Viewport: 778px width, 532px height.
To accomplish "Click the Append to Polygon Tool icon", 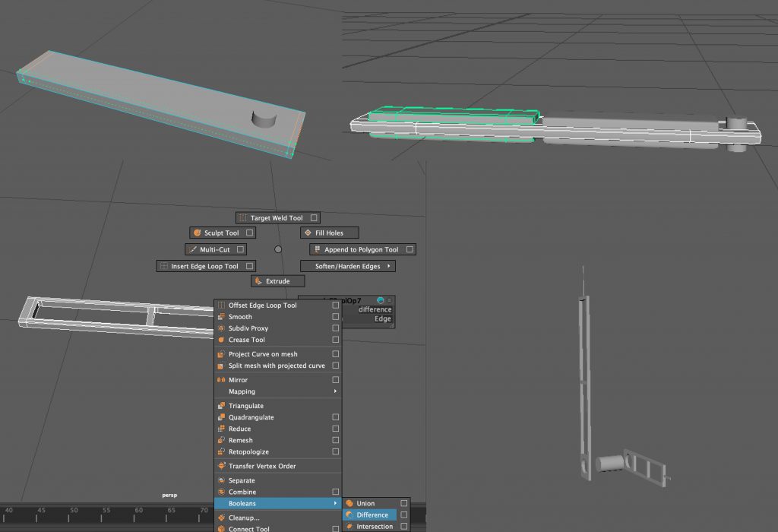I will (x=317, y=249).
